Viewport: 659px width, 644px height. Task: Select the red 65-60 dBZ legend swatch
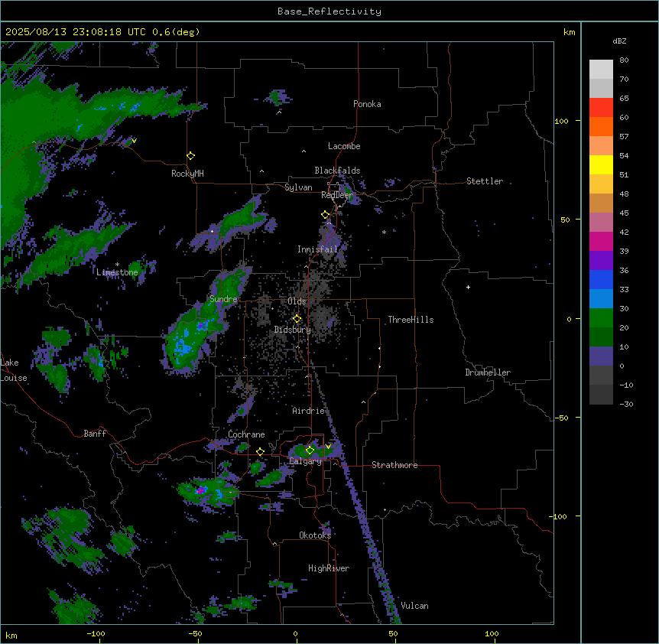coord(601,108)
